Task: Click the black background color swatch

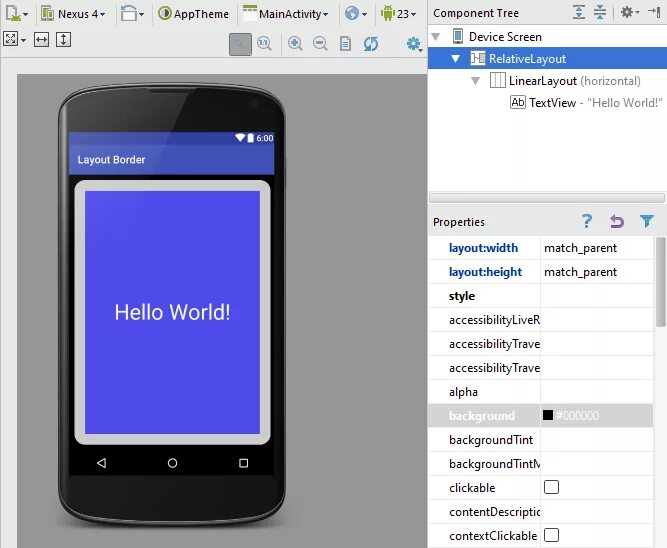Action: pyautogui.click(x=548, y=415)
